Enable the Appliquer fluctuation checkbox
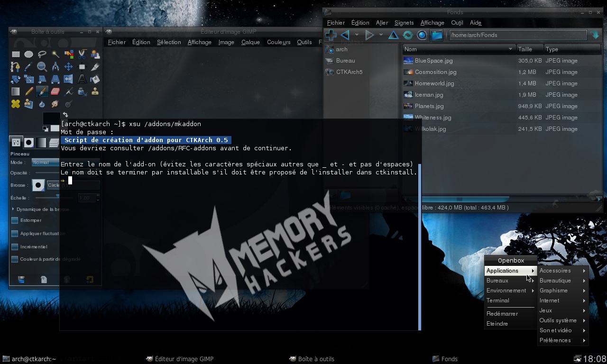 (x=15, y=234)
